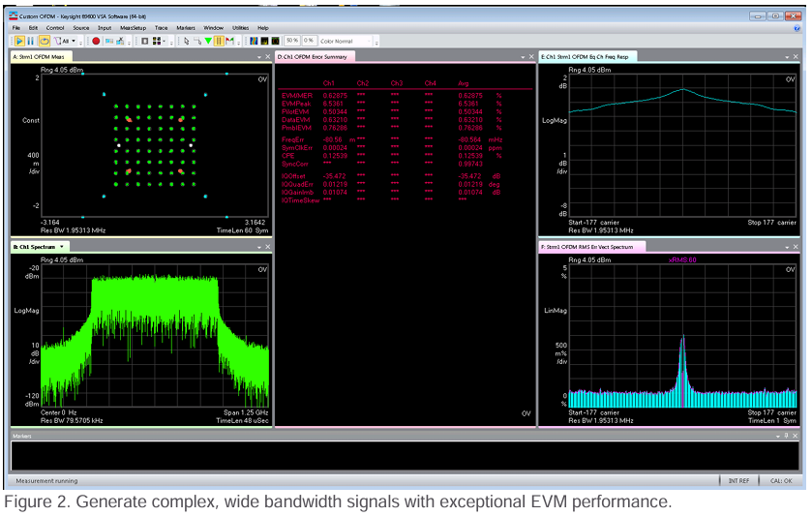Toggle the band power marker icon
Image resolution: width=812 pixels, height=516 pixels.
coord(219,41)
